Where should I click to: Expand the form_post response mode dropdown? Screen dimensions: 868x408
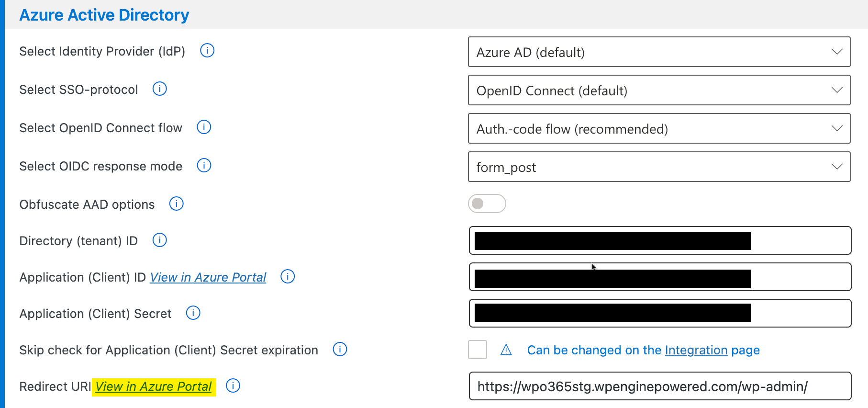[x=659, y=167]
